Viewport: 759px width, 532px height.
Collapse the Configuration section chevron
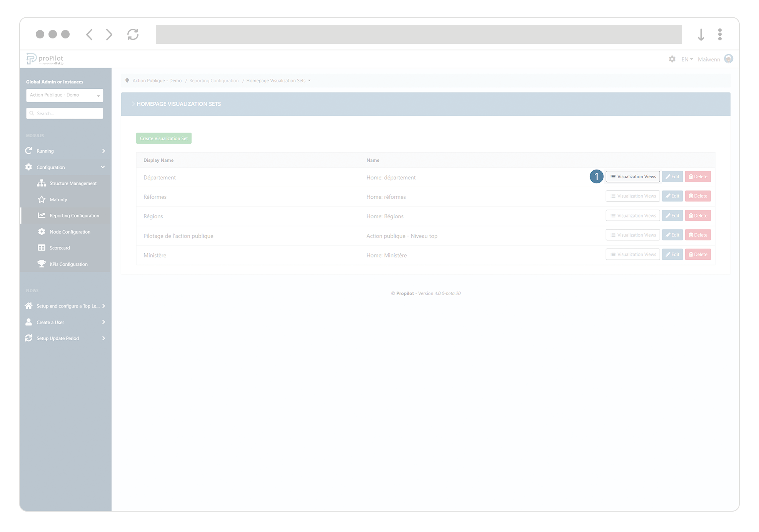tap(103, 167)
